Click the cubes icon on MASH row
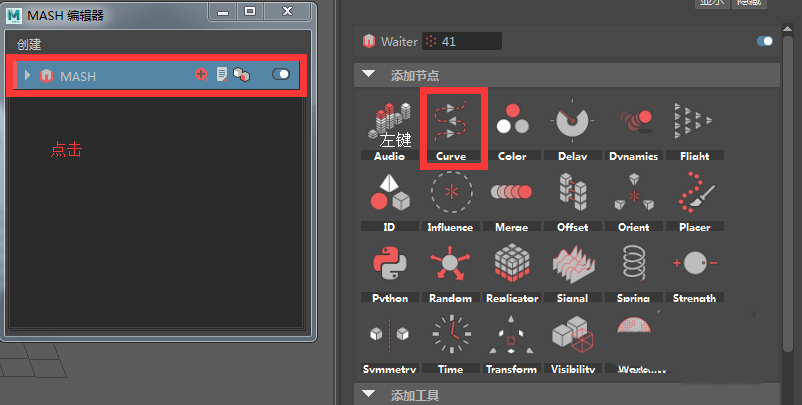This screenshot has width=802, height=405. (241, 75)
